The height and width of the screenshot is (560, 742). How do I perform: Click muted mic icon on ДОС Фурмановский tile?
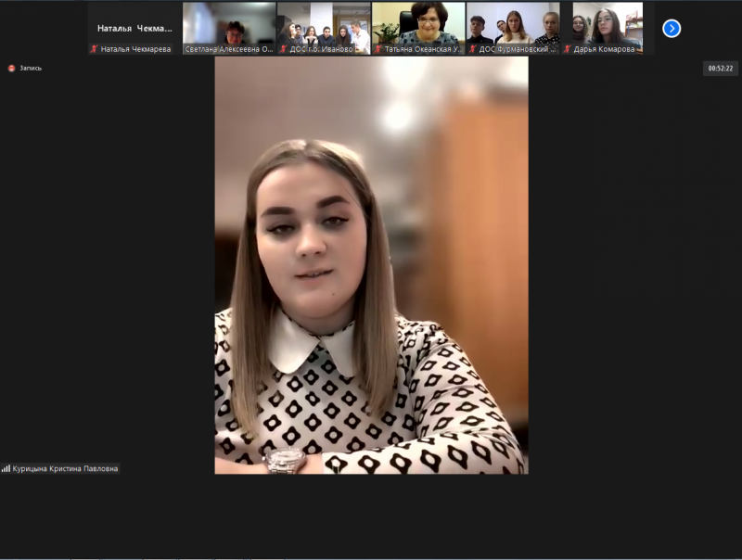pos(473,49)
